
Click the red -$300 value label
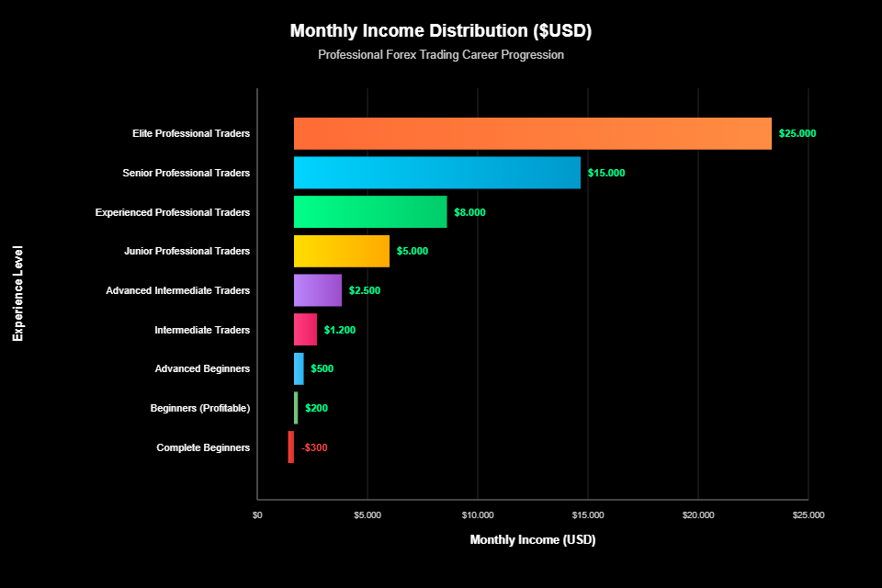coord(314,447)
